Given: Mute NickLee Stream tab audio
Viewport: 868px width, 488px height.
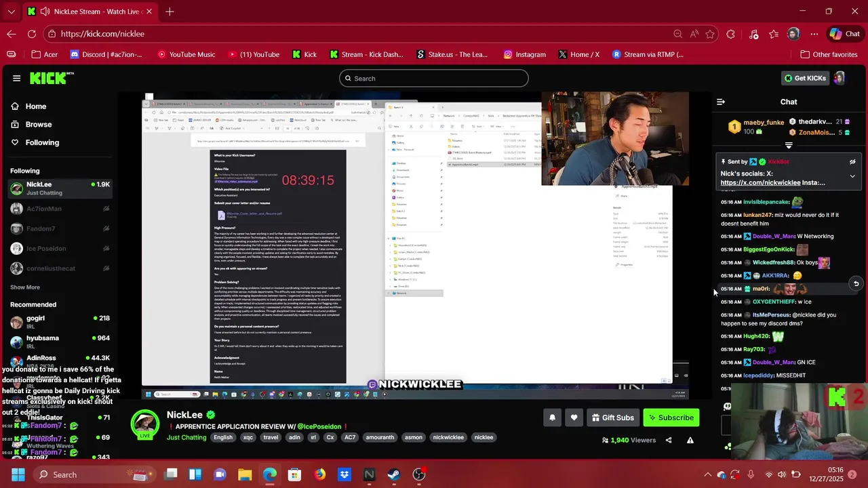Looking at the screenshot, I should [x=45, y=12].
